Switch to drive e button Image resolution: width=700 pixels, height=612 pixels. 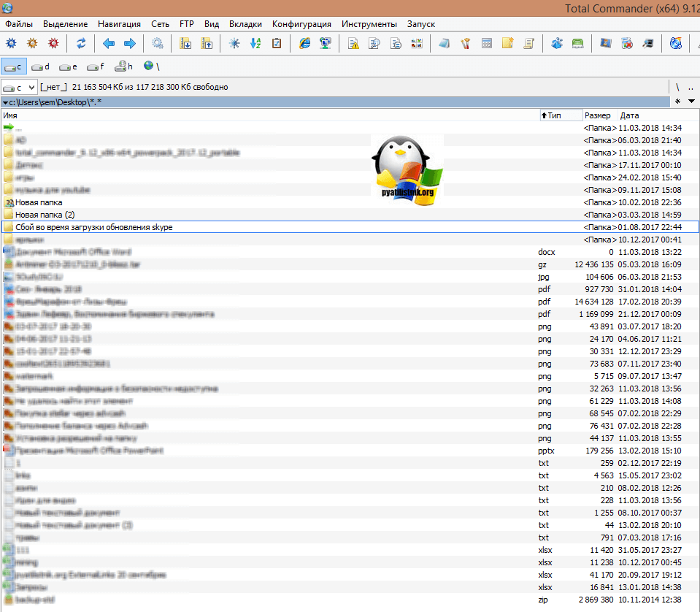click(69, 66)
